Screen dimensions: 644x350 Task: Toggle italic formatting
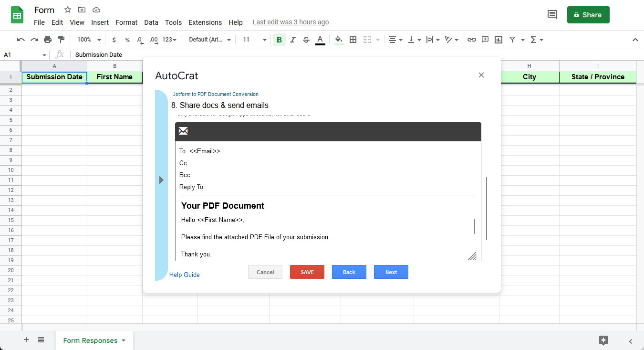[x=293, y=40]
